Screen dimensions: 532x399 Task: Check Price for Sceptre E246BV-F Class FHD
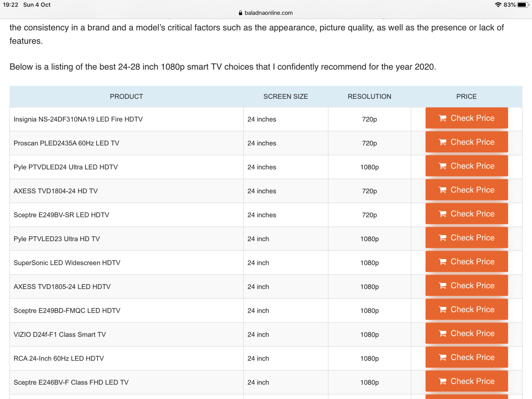[x=466, y=381]
